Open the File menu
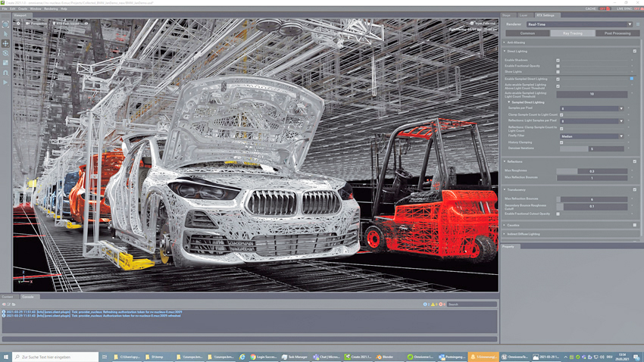The image size is (644, 362). [5, 8]
